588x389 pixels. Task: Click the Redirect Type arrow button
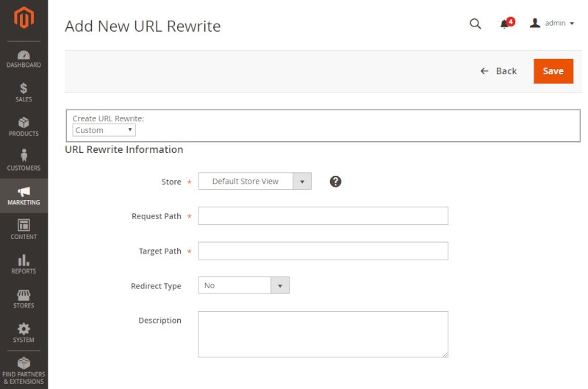280,285
